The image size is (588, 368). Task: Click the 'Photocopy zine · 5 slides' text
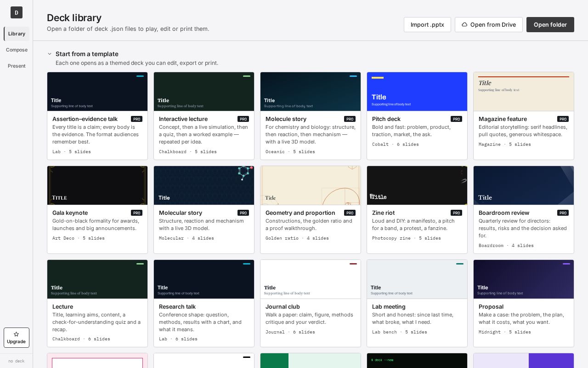407,238
